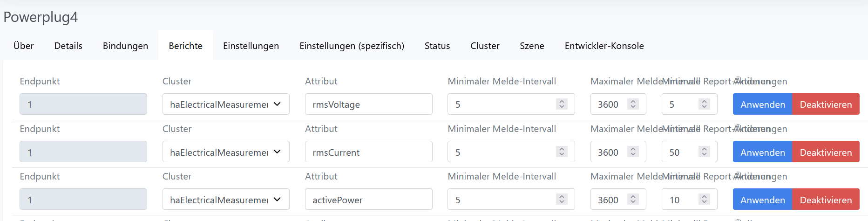Screen dimensions: 868x221
Task: Click spinner arrows of activePower minimum interval
Action: coord(562,200)
